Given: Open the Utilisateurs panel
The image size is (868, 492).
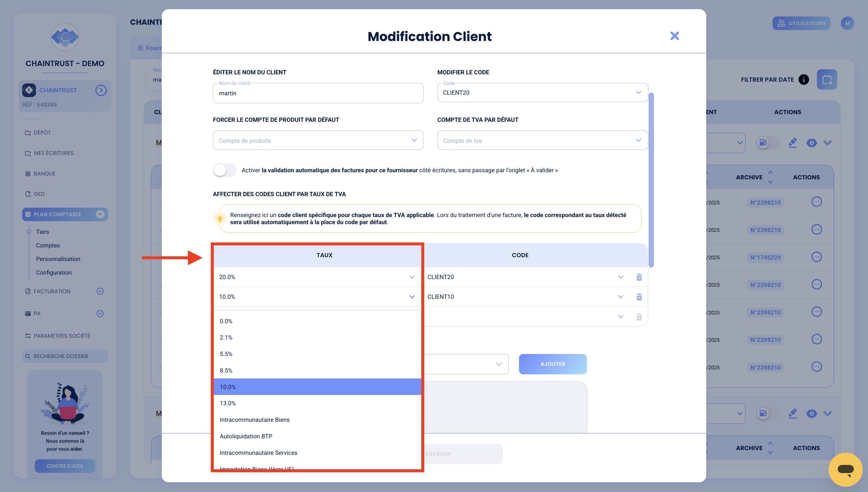Looking at the screenshot, I should [x=801, y=23].
